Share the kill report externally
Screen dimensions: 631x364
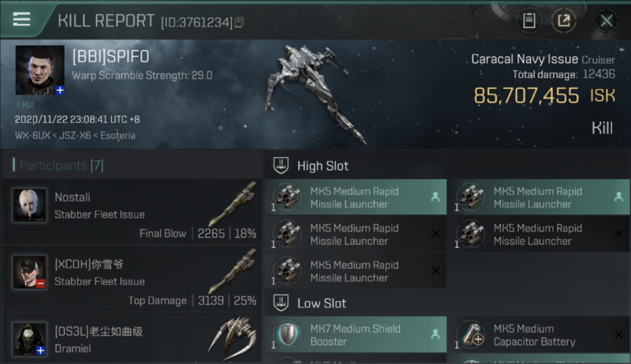coord(564,21)
